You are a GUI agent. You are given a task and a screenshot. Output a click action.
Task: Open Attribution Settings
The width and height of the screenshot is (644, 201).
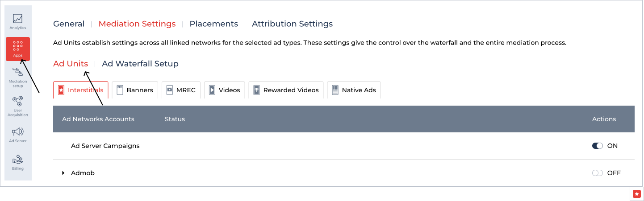tap(292, 24)
